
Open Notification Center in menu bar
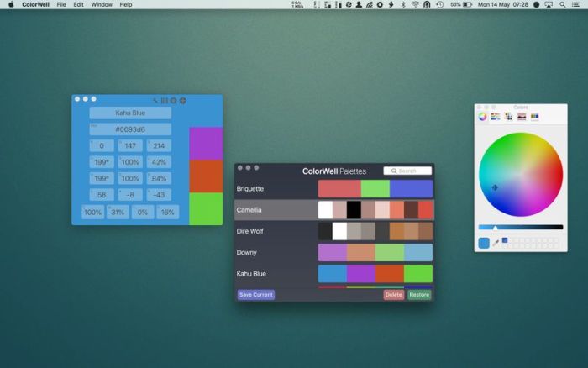[x=576, y=4]
